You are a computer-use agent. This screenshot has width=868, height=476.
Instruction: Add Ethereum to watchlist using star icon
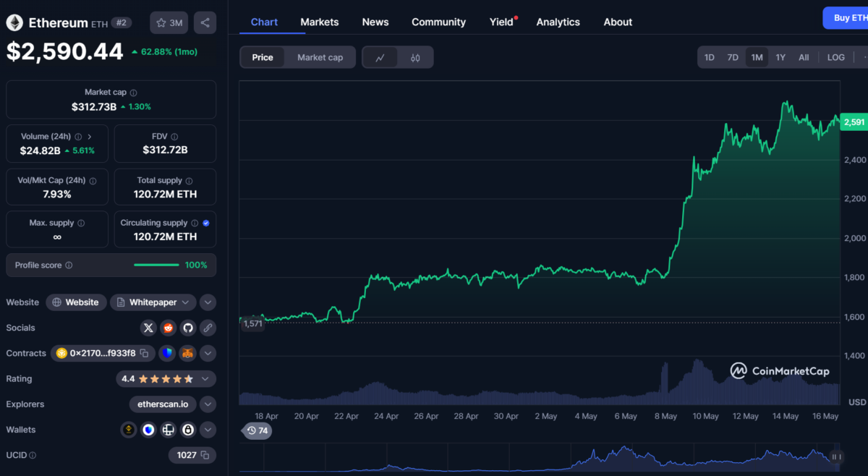point(169,23)
